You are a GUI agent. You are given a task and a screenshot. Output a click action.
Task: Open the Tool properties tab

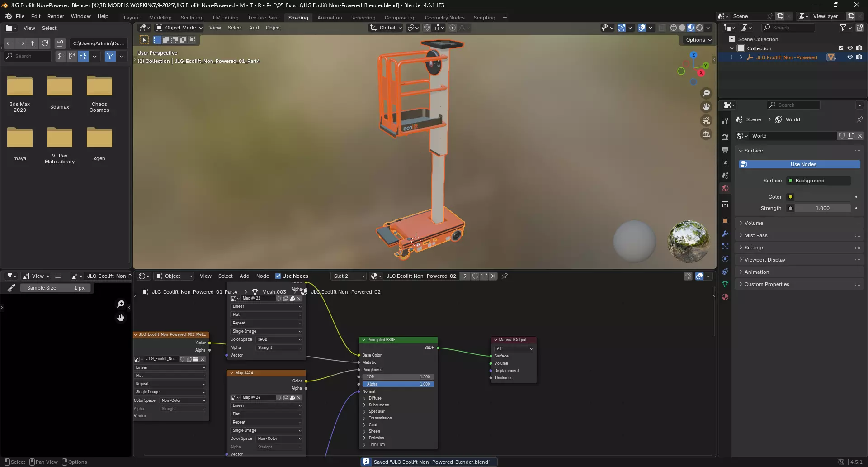click(725, 121)
